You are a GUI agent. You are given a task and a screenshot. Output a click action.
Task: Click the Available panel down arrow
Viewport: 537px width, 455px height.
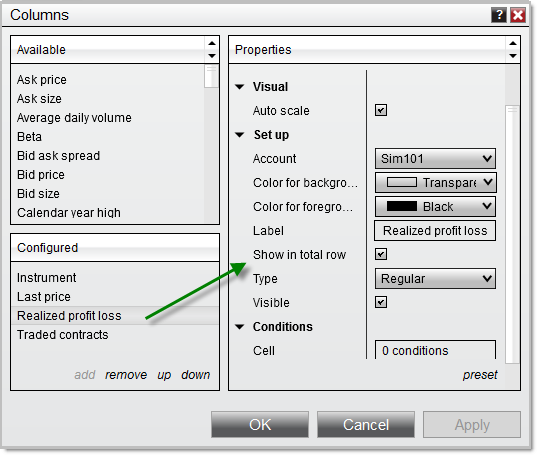click(x=212, y=56)
